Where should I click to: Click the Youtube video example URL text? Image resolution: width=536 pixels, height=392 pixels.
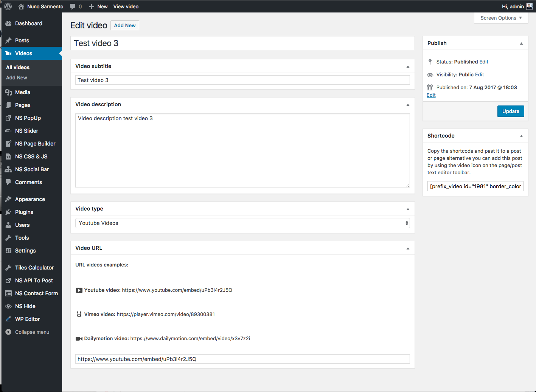pos(177,290)
